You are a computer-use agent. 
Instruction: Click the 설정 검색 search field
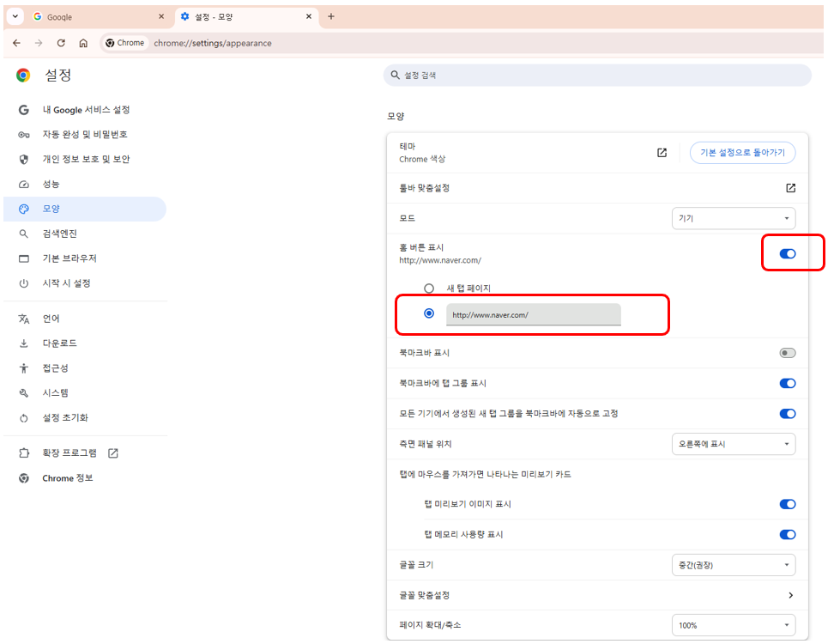(x=597, y=75)
